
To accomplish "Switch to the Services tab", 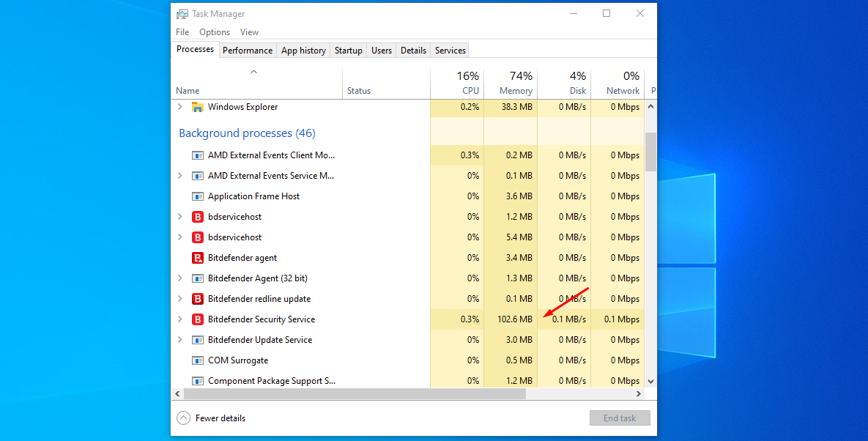I will pyautogui.click(x=450, y=51).
